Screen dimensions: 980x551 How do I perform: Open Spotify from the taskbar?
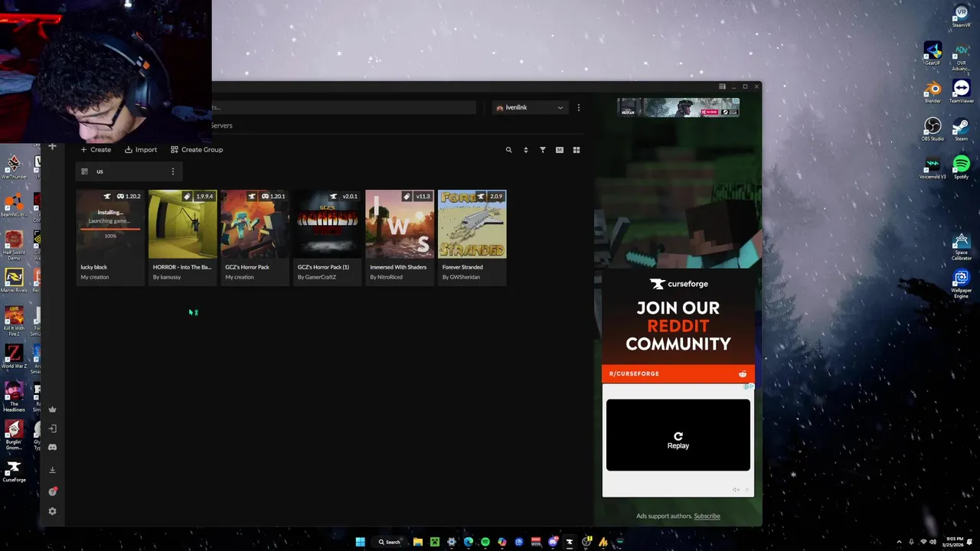point(485,542)
